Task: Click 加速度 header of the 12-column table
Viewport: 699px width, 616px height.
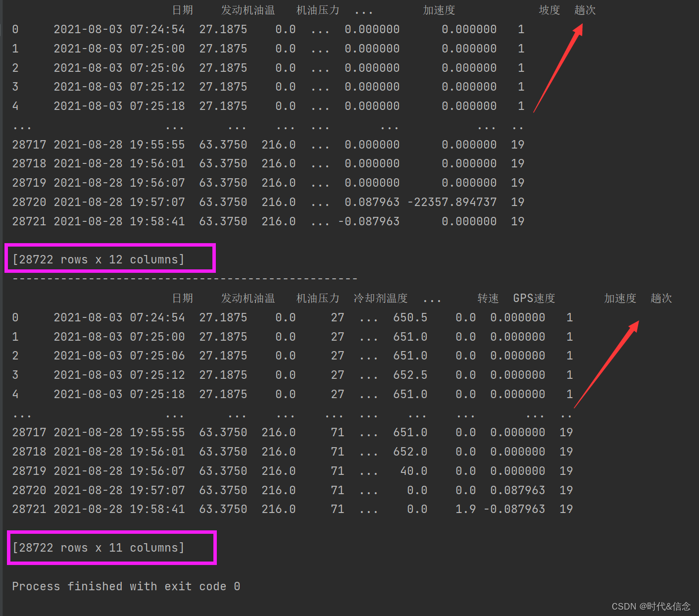Action: click(439, 10)
